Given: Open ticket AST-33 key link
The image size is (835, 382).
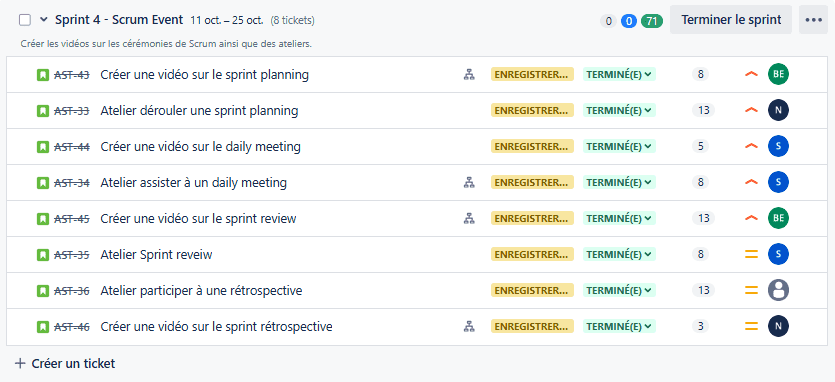Looking at the screenshot, I should [x=72, y=111].
